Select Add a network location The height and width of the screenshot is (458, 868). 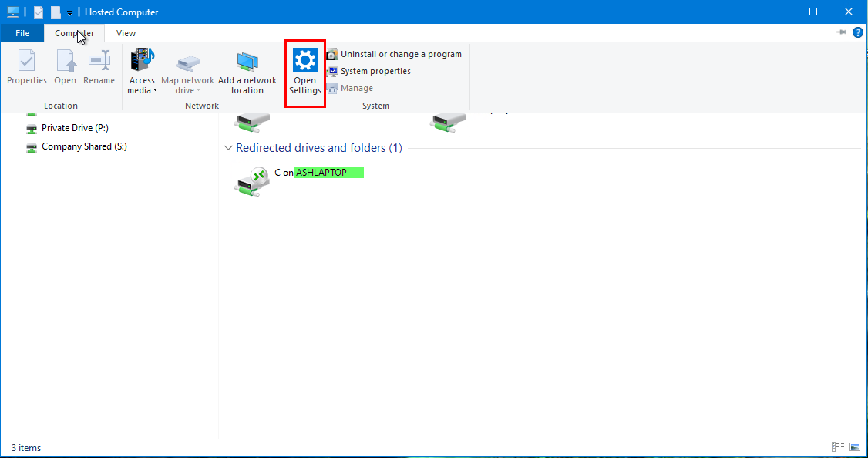pos(247,72)
